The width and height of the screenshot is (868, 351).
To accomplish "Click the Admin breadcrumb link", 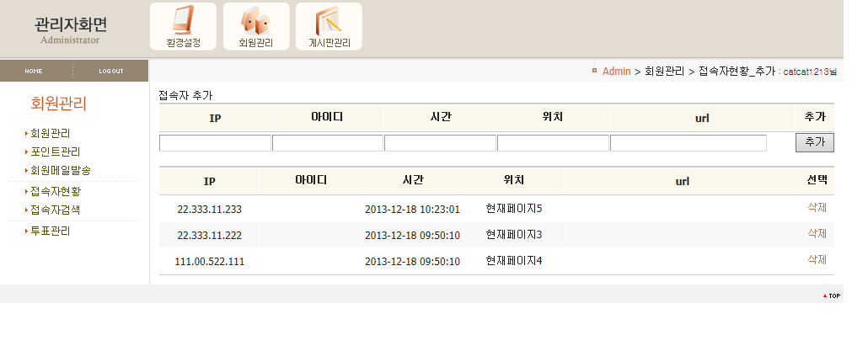I will click(x=616, y=72).
